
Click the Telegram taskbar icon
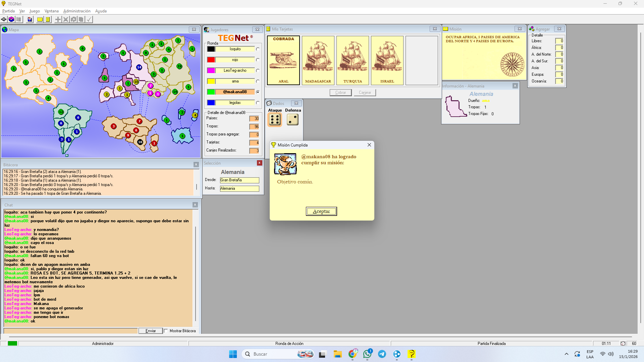pyautogui.click(x=382, y=354)
